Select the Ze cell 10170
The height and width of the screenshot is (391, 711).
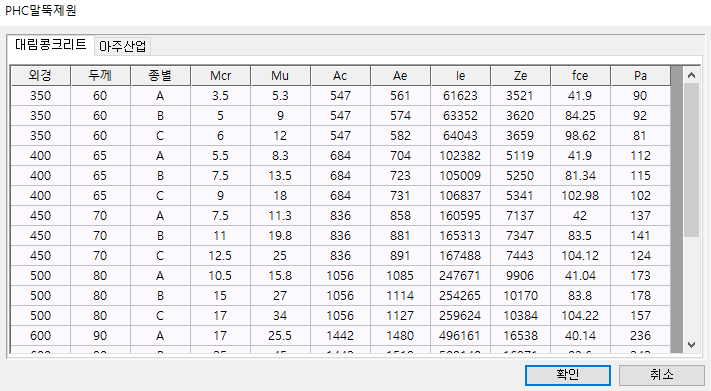[x=521, y=295]
